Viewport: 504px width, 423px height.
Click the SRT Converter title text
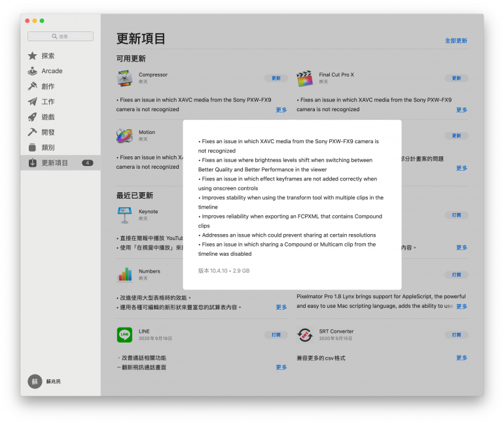pos(336,331)
